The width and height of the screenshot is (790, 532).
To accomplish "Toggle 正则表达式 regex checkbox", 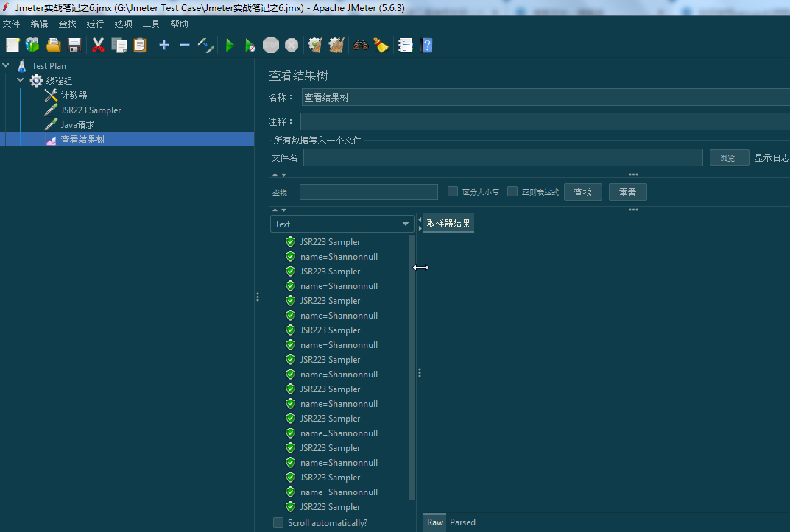I will 512,192.
